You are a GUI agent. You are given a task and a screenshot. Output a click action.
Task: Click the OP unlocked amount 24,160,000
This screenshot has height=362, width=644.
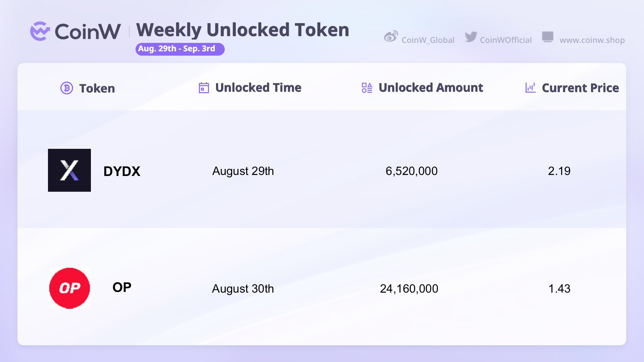tap(409, 289)
